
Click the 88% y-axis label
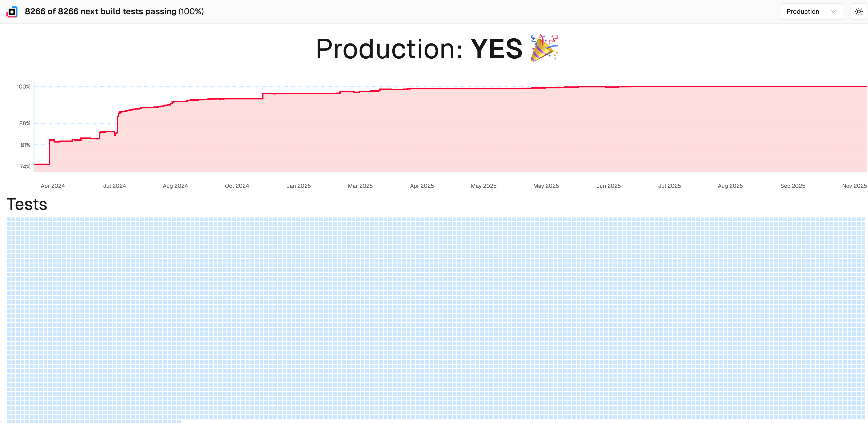coord(25,123)
